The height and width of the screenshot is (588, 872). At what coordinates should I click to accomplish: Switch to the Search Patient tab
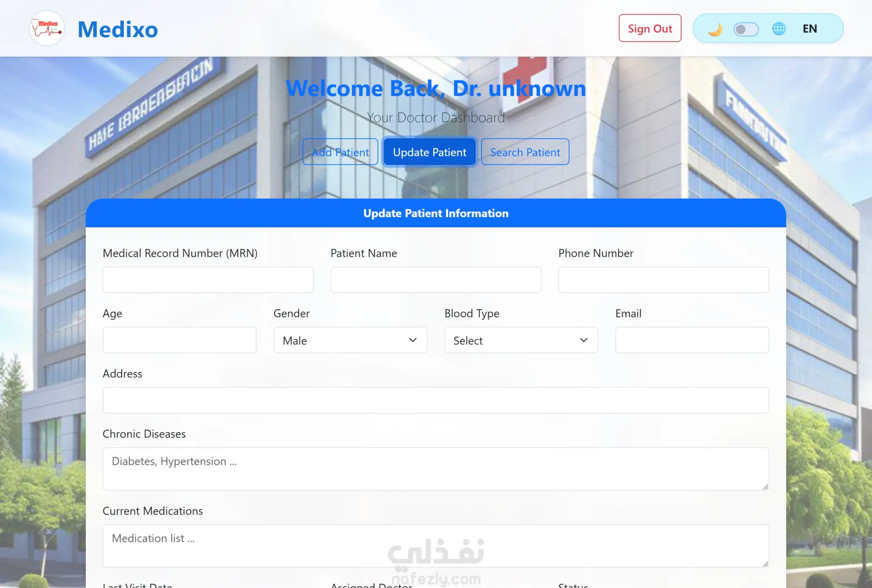point(525,152)
